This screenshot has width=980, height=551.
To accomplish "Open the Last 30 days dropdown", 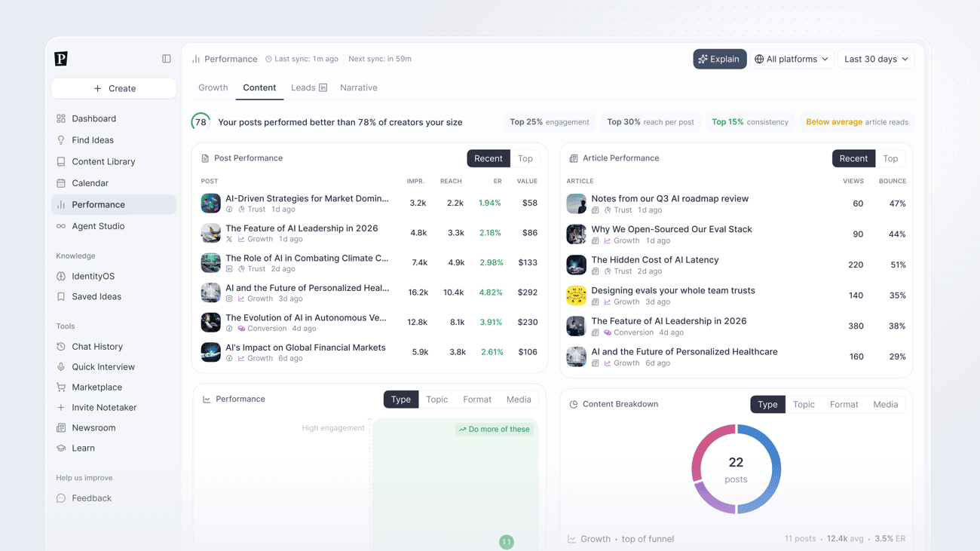I will pos(876,59).
